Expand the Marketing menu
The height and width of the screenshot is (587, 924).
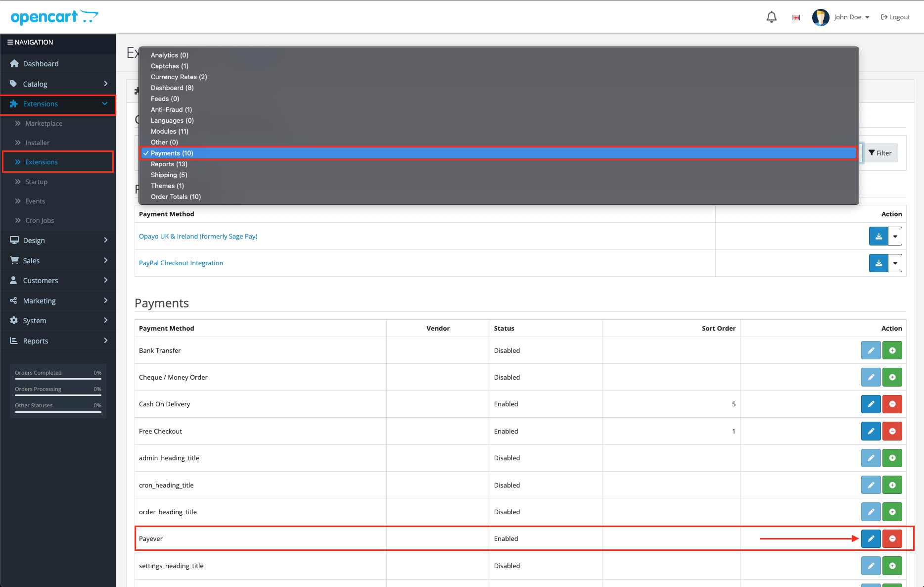[58, 301]
